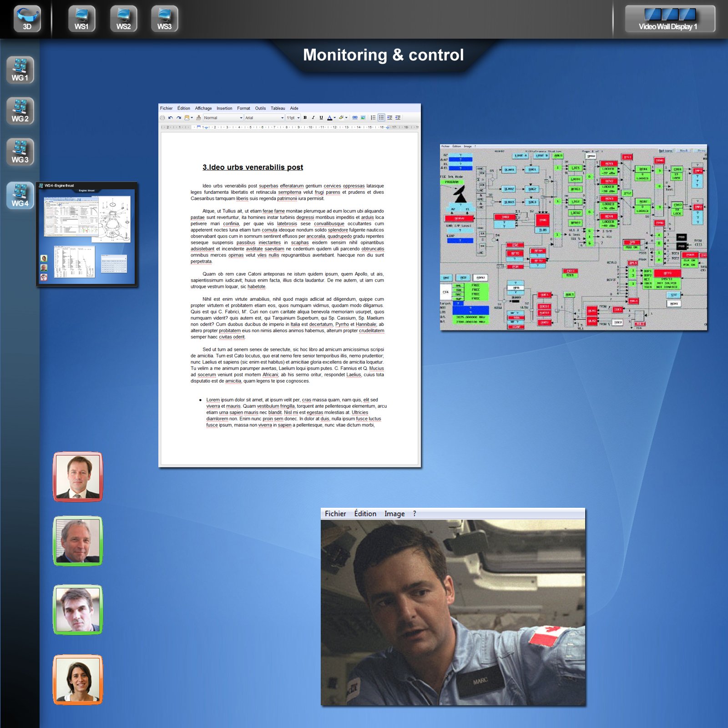Open Édition menu in the video window
Viewport: 728px width, 728px height.
coord(365,514)
